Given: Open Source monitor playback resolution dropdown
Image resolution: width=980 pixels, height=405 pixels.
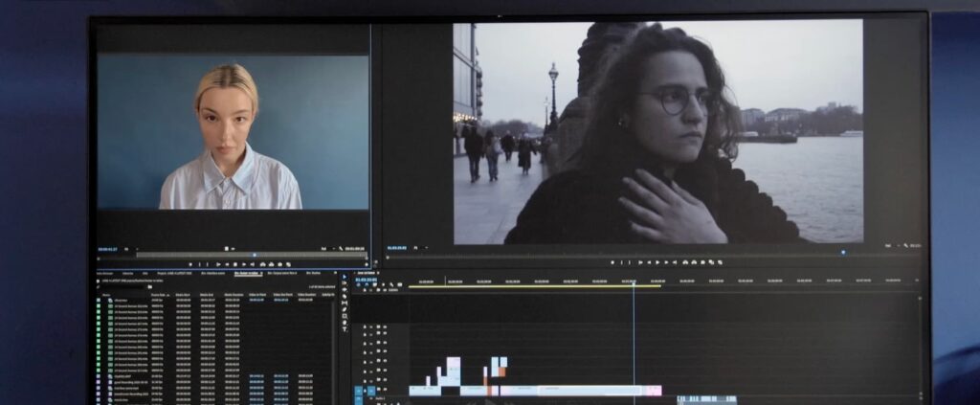Looking at the screenshot, I should (x=325, y=248).
